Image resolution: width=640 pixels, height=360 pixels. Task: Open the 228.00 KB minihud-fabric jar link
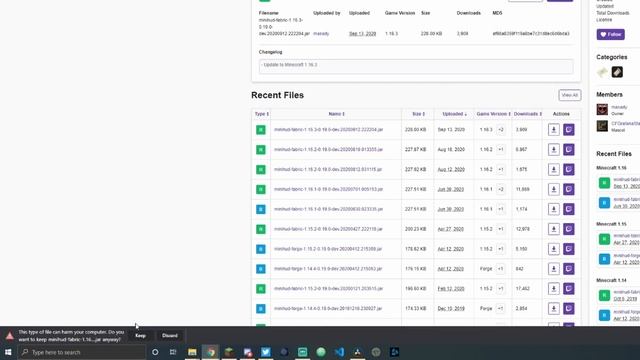(x=329, y=130)
